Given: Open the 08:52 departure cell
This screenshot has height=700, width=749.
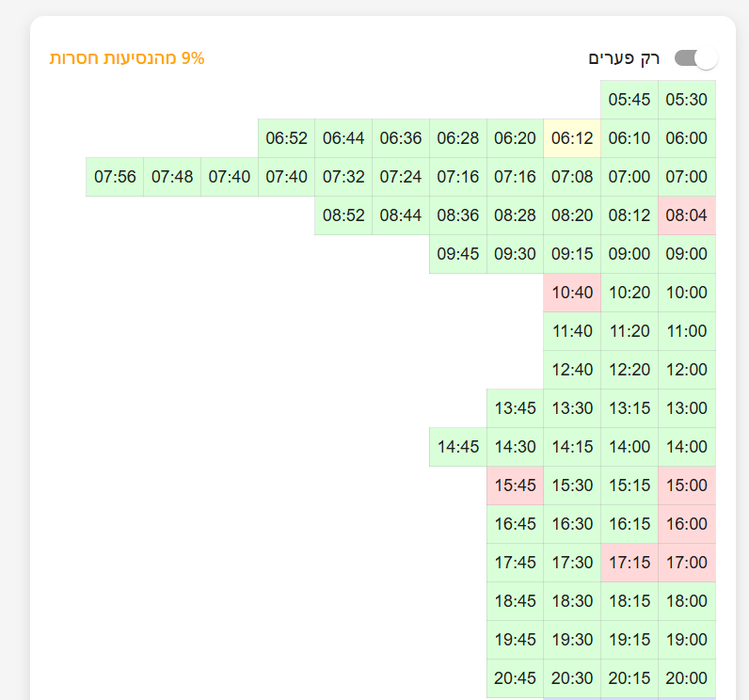Looking at the screenshot, I should 343,215.
